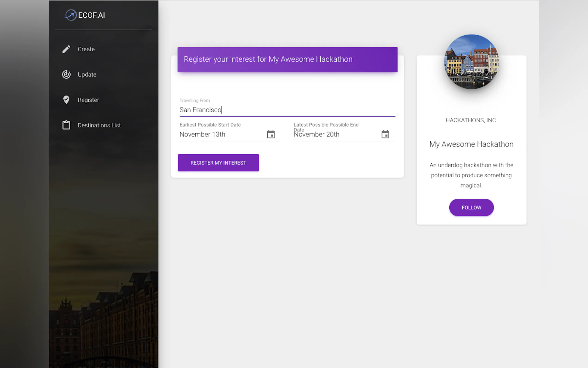Click the circular harbor photo thumbnail
Image resolution: width=588 pixels, height=368 pixels.
click(471, 62)
